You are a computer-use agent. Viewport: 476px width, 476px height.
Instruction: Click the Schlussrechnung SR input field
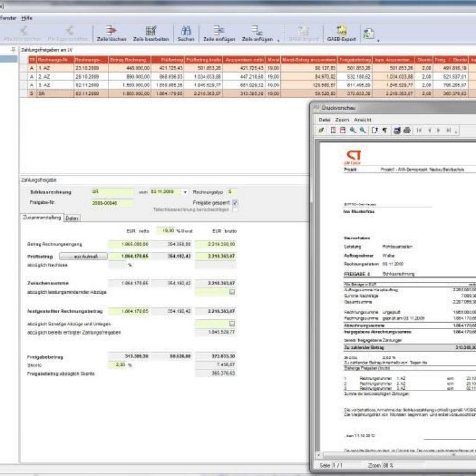112,192
